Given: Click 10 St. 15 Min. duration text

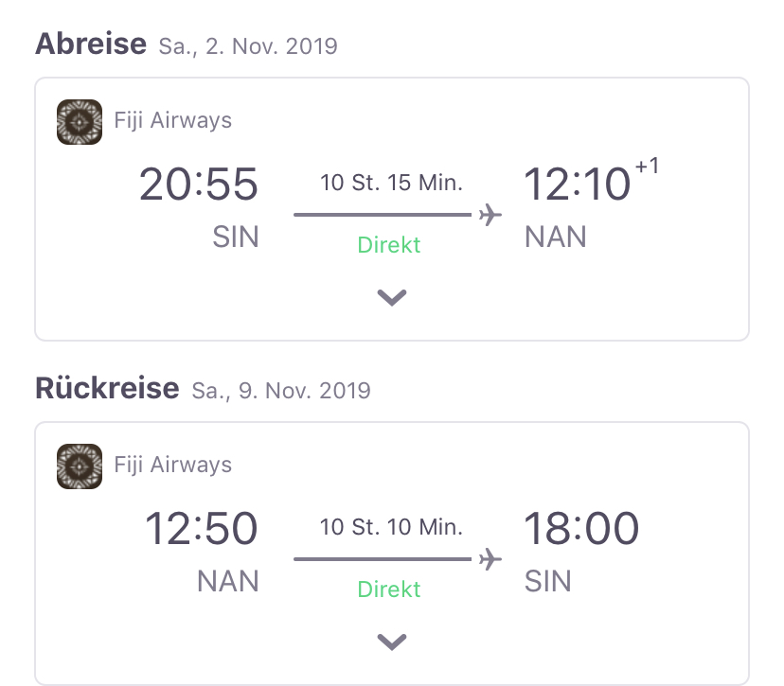Looking at the screenshot, I should pos(391,183).
